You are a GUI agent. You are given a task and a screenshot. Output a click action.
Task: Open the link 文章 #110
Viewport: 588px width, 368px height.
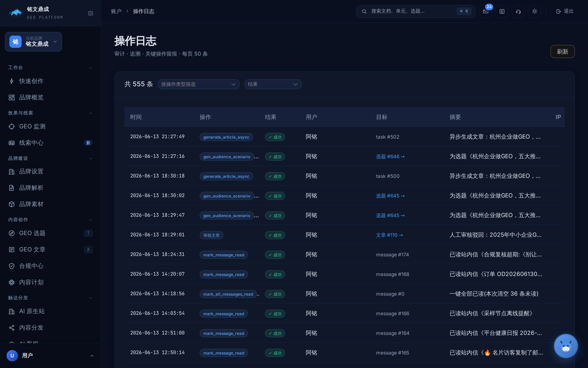pos(390,235)
